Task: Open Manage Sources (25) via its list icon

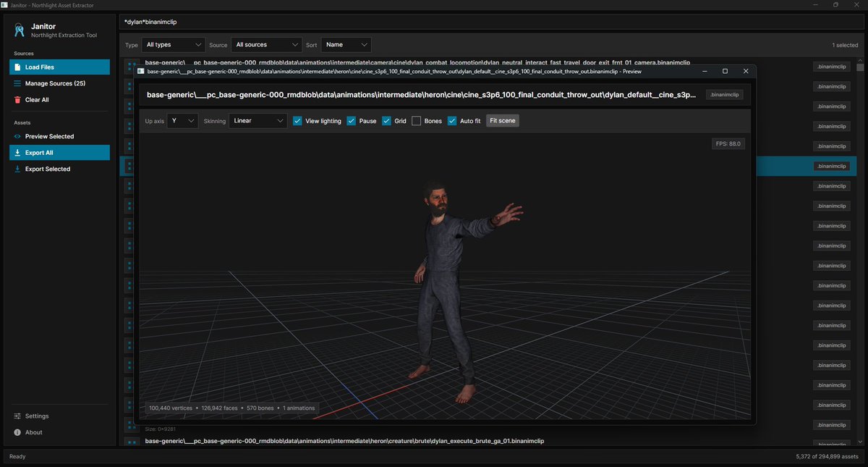Action: [17, 83]
